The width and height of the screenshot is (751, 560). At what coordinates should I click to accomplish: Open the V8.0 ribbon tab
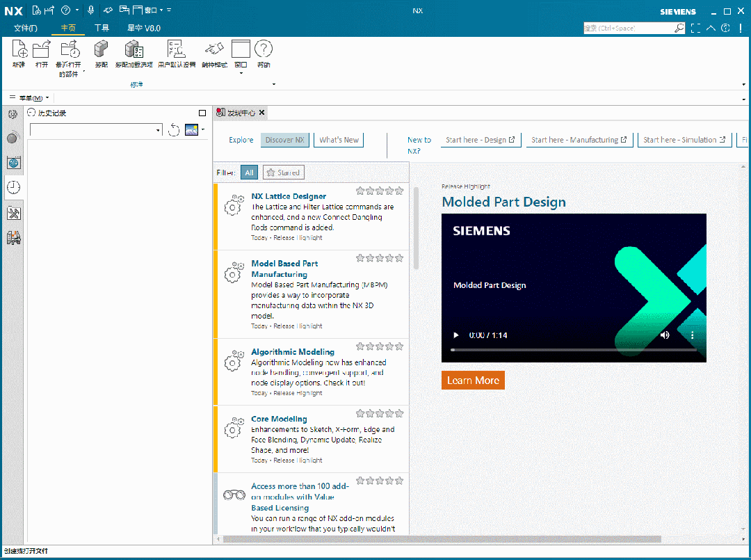(144, 29)
